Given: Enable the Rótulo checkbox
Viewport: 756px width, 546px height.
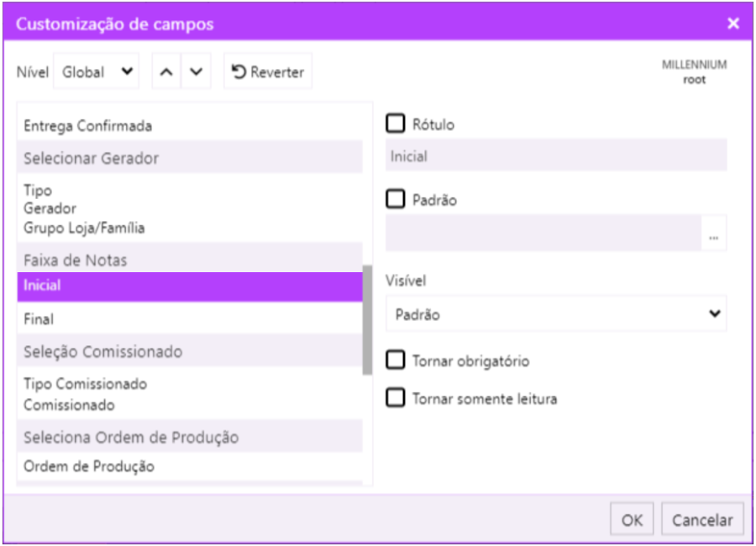Looking at the screenshot, I should click(x=395, y=124).
